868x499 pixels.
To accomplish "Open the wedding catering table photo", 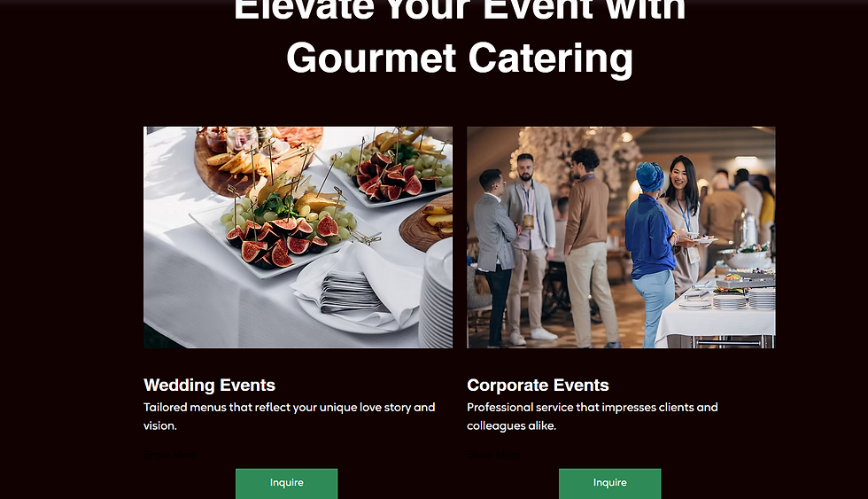I will (x=298, y=238).
